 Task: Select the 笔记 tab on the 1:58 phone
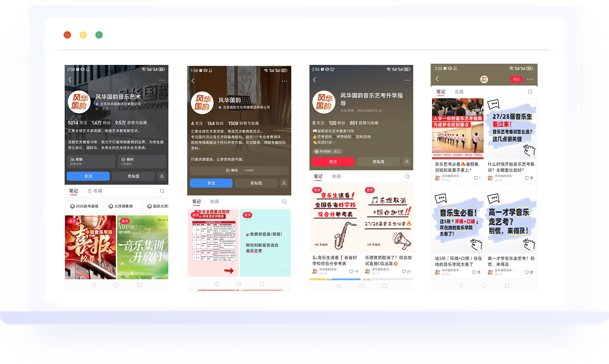(x=196, y=201)
